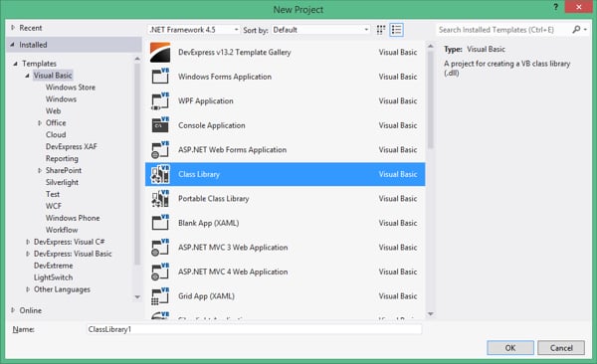597x364 pixels.
Task: Expand the Online section
Action: [x=13, y=310]
